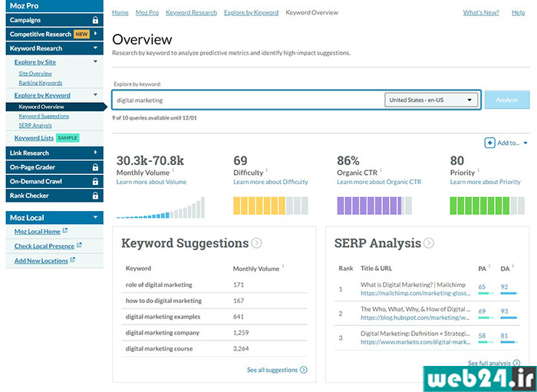Click the lock icon beside On-Demand Crawl
Viewport: 537px width, 392px height.
pyautogui.click(x=95, y=182)
